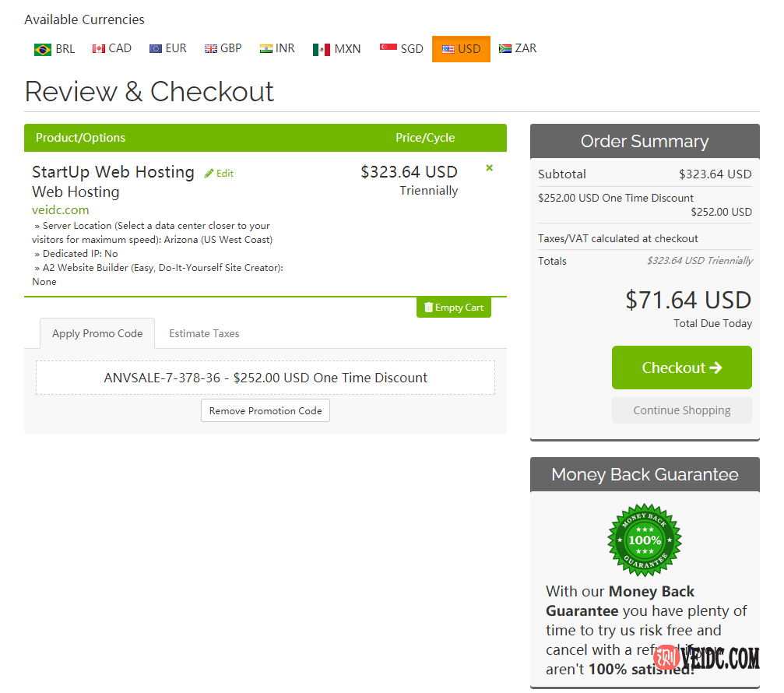The image size is (784, 693).
Task: Remove the applied promotion code
Action: coord(265,410)
